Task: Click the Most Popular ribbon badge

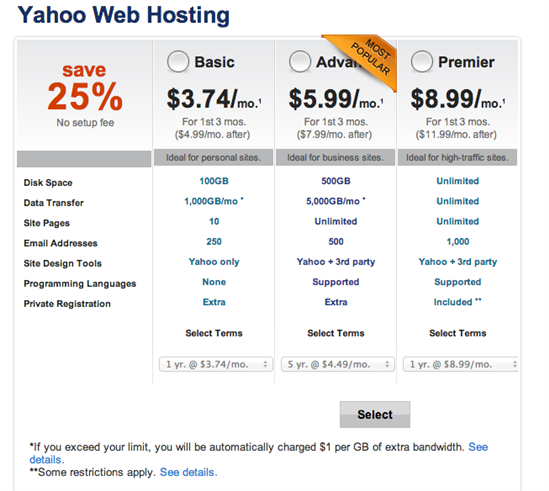Action: click(366, 58)
